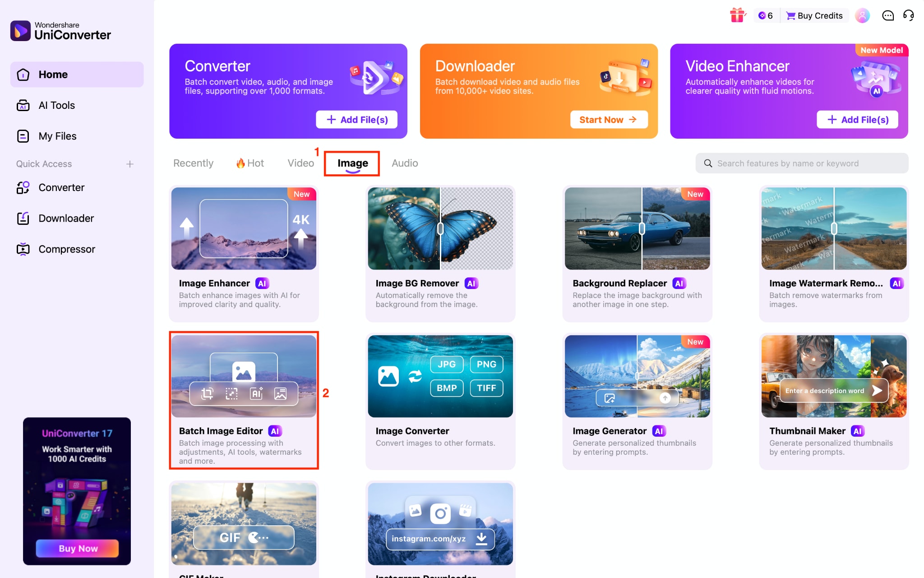Open the Background Replacer car thumbnail

(x=637, y=228)
